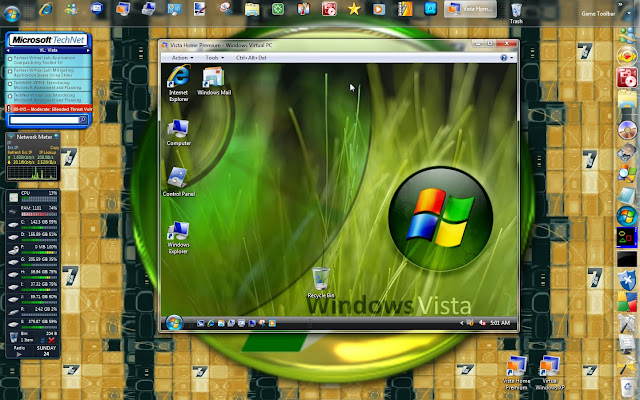Click the Windows flag icon in right sidebar
640x400 pixels.
point(627,302)
